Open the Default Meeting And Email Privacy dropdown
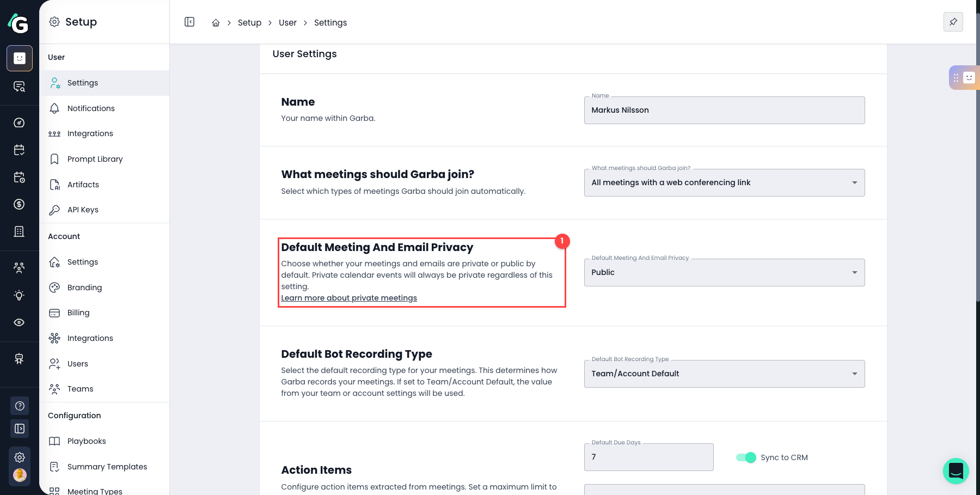 click(x=724, y=272)
